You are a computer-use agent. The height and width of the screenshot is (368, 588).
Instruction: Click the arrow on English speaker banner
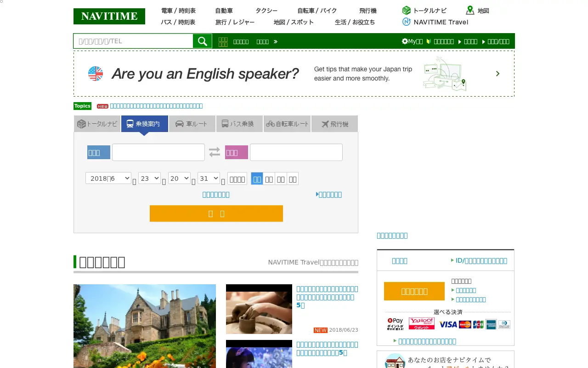click(498, 74)
